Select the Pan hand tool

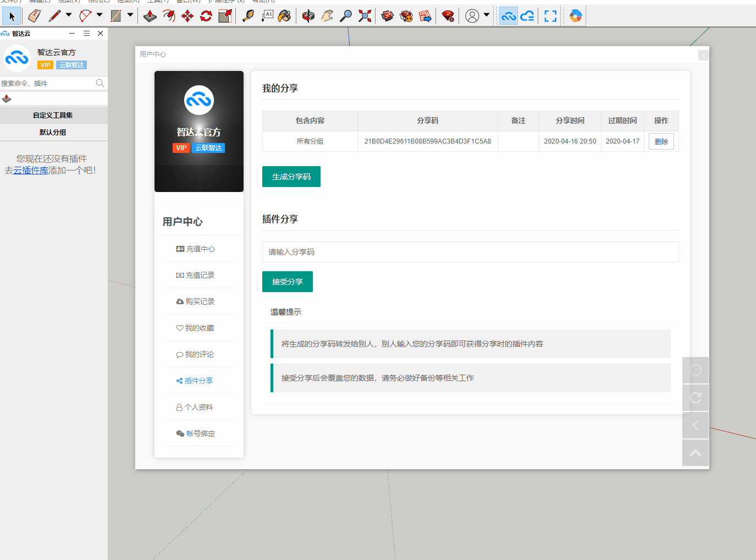[x=327, y=16]
